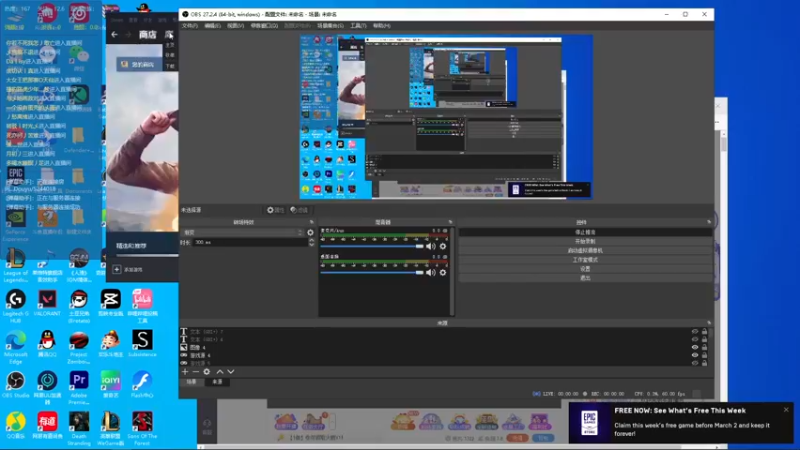Toggle visibility eye of 文本 (GDI+) 4 source

click(695, 339)
